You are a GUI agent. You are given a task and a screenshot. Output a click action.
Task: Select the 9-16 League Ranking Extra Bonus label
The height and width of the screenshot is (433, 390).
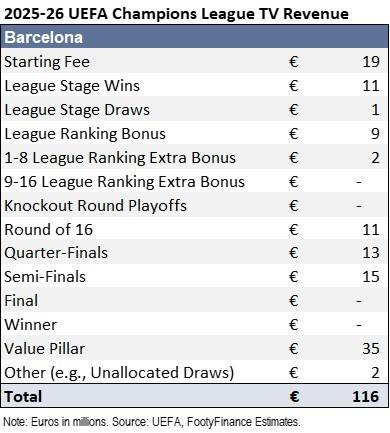pos(124,182)
